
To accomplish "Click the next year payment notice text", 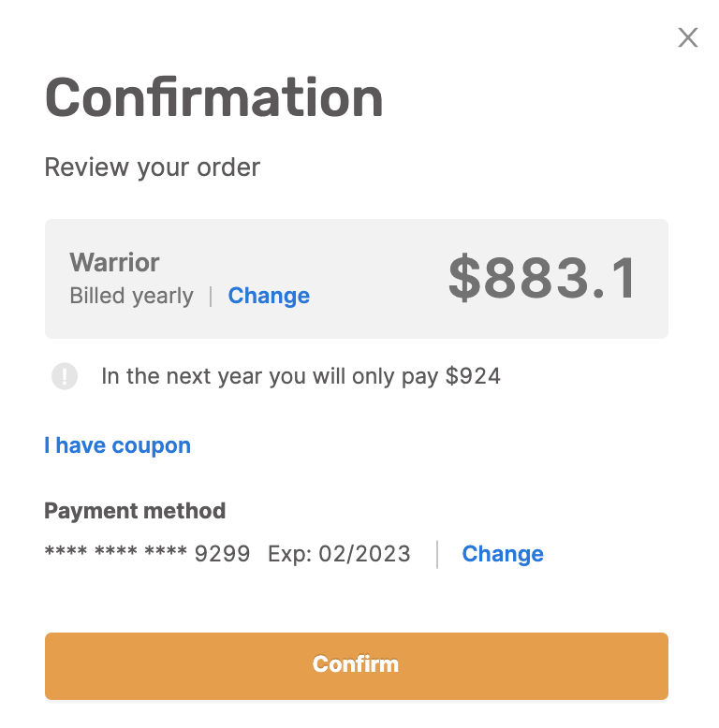I will 301,376.
